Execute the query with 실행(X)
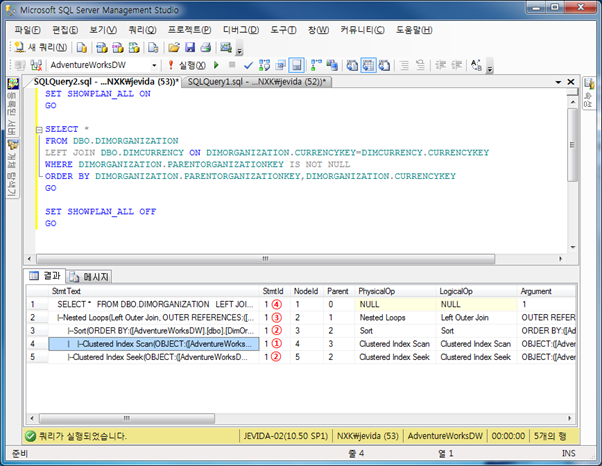 tap(188, 65)
